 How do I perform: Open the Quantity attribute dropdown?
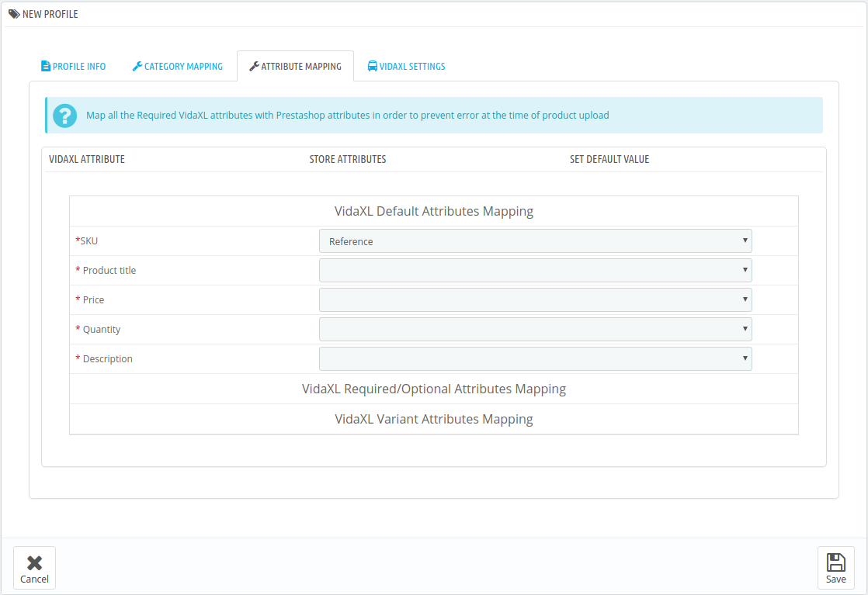[535, 330]
